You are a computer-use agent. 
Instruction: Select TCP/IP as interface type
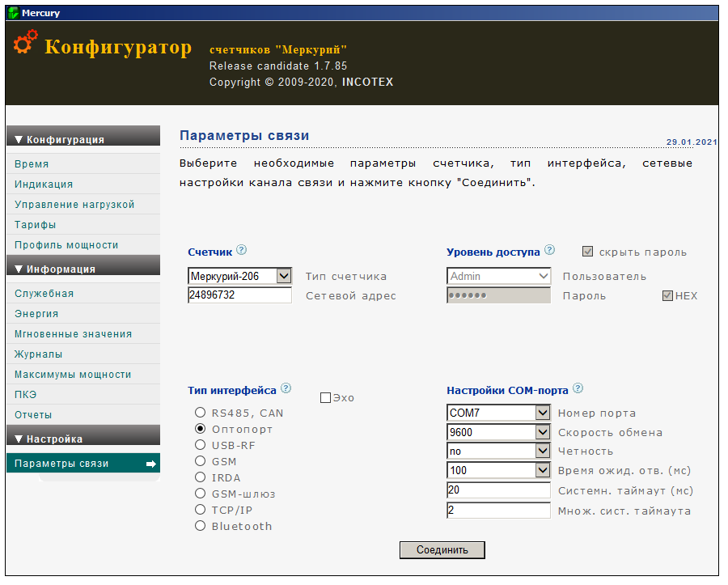point(200,510)
